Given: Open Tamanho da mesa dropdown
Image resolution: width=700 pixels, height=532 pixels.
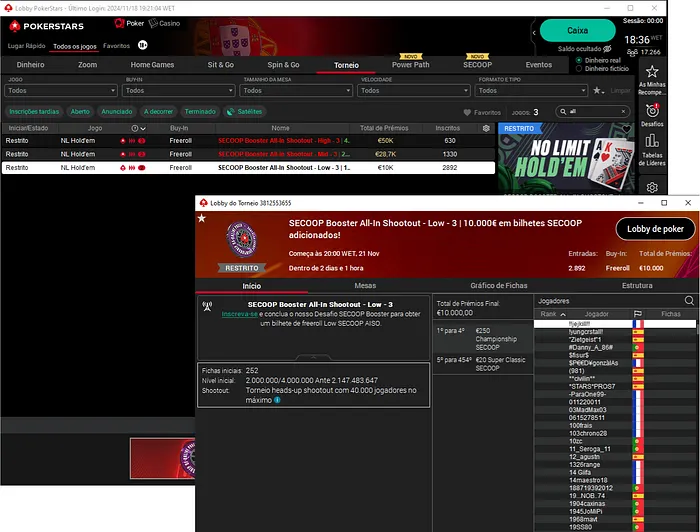Looking at the screenshot, I should click(x=296, y=91).
